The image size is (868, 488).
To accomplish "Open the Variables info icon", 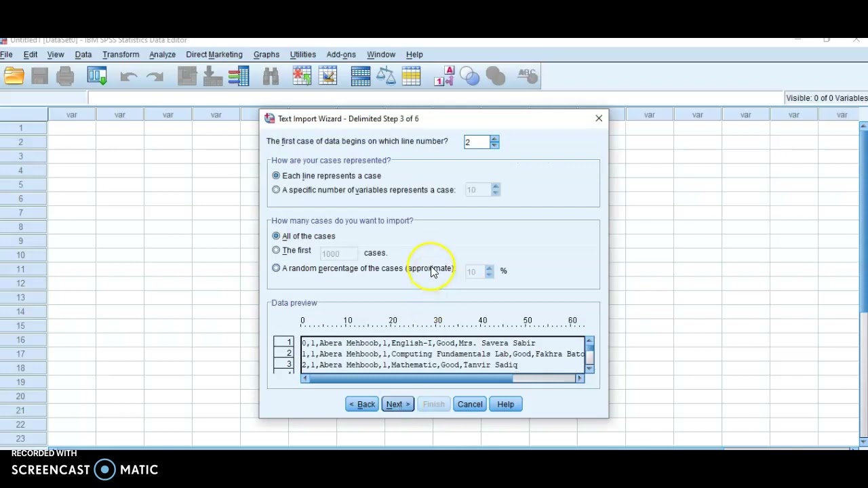I will (239, 76).
